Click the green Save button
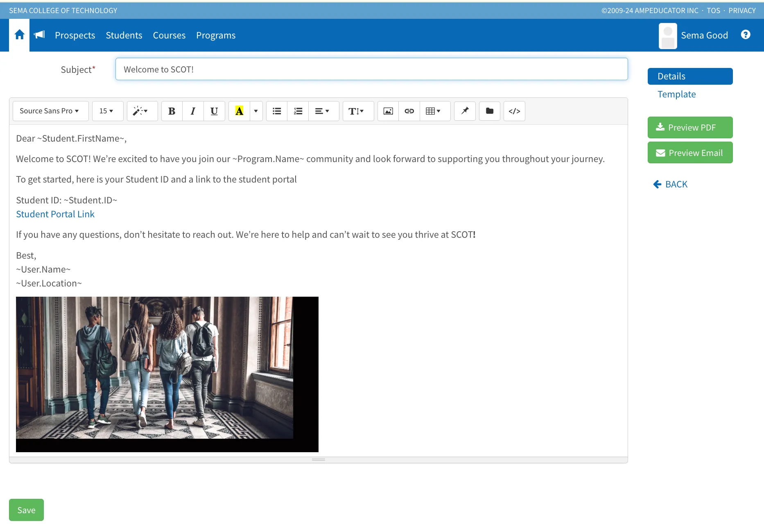 tap(26, 510)
